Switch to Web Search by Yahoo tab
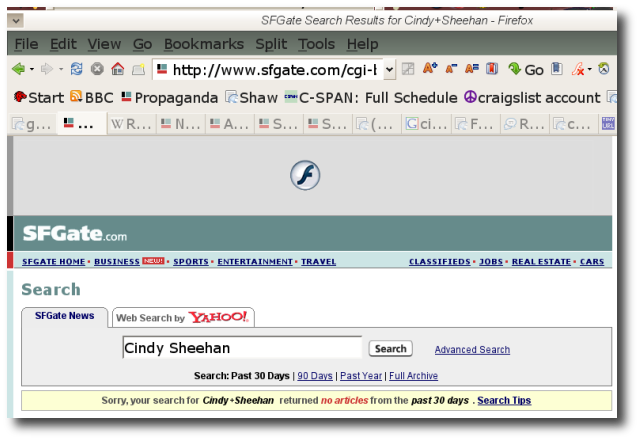 pos(182,318)
